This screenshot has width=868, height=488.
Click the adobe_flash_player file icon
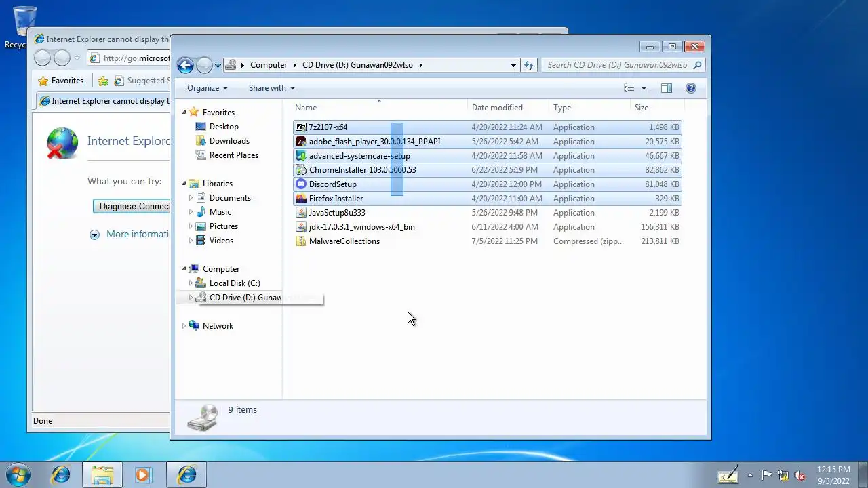tap(301, 142)
